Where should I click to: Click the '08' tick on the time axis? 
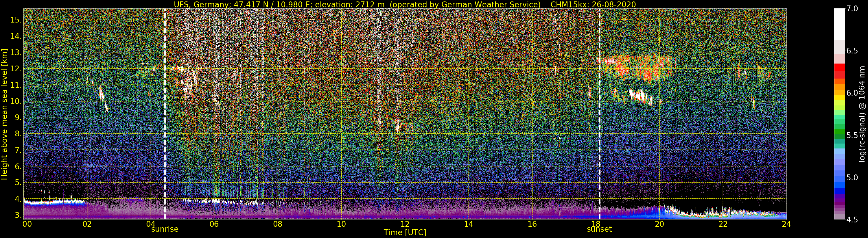(x=278, y=224)
